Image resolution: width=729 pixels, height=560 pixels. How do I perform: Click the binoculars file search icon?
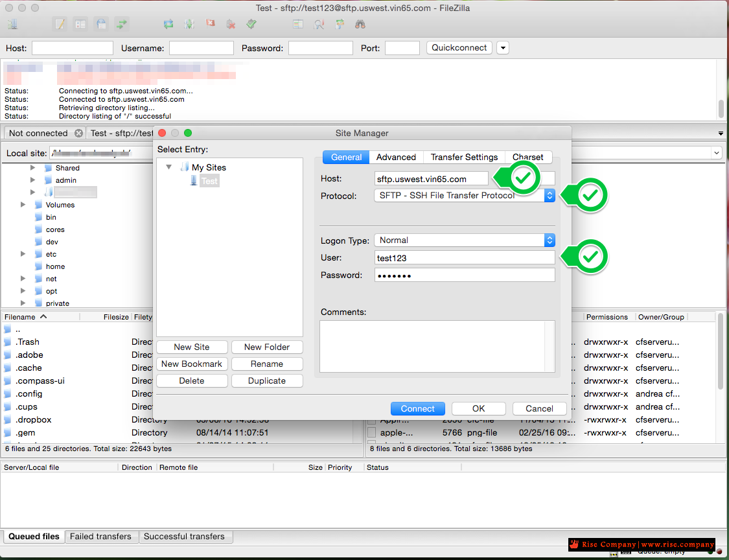coord(360,24)
